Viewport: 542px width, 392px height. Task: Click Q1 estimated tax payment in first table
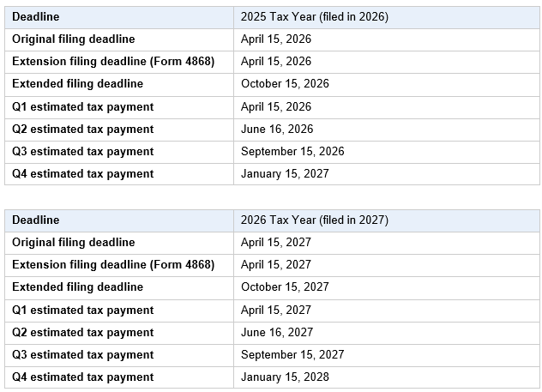click(x=83, y=107)
